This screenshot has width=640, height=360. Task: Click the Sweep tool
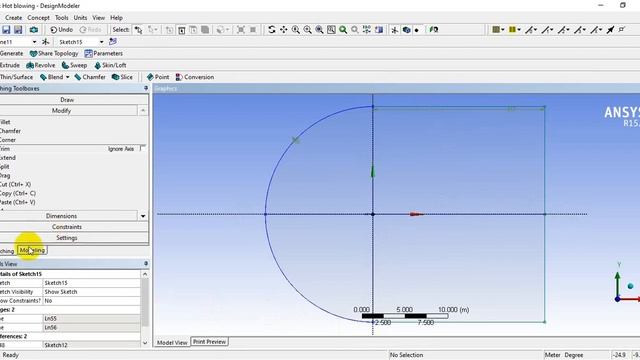[74, 65]
